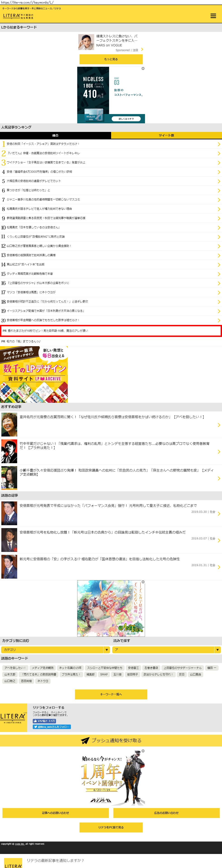Click chevron on ranking row 17 マツコ
Viewport: 222px width, 868px height.
click(x=219, y=293)
